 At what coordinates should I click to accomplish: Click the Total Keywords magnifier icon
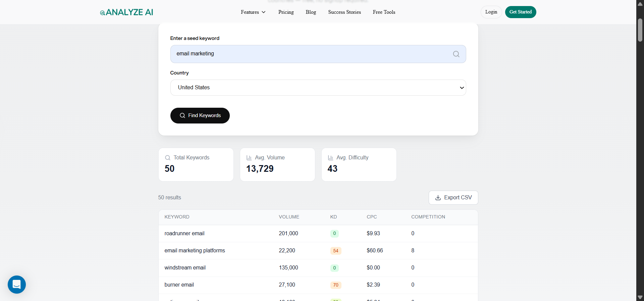[168, 158]
